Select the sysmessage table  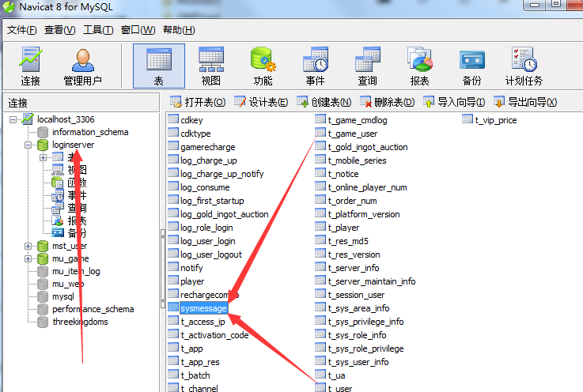(203, 308)
